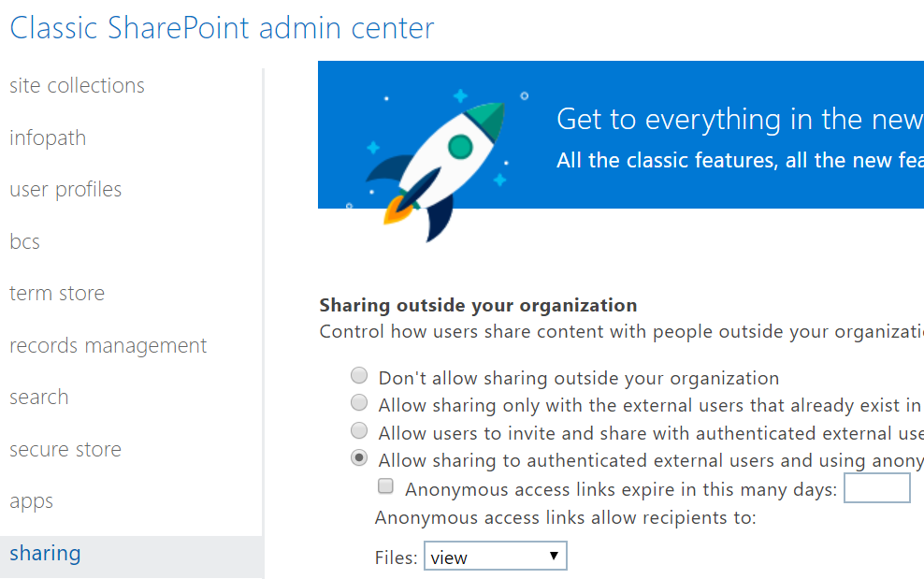Viewport: 924px width, 579px height.
Task: Open user profiles in the sidebar
Action: pos(65,190)
